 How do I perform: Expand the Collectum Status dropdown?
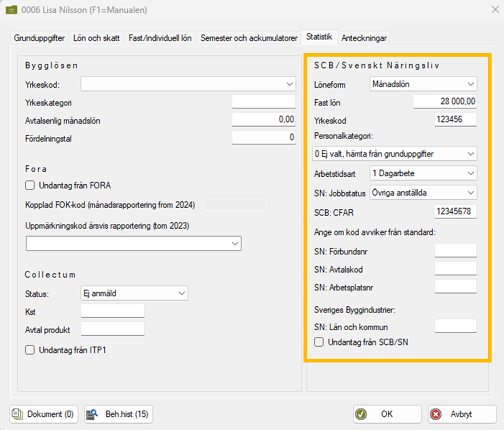click(x=182, y=294)
